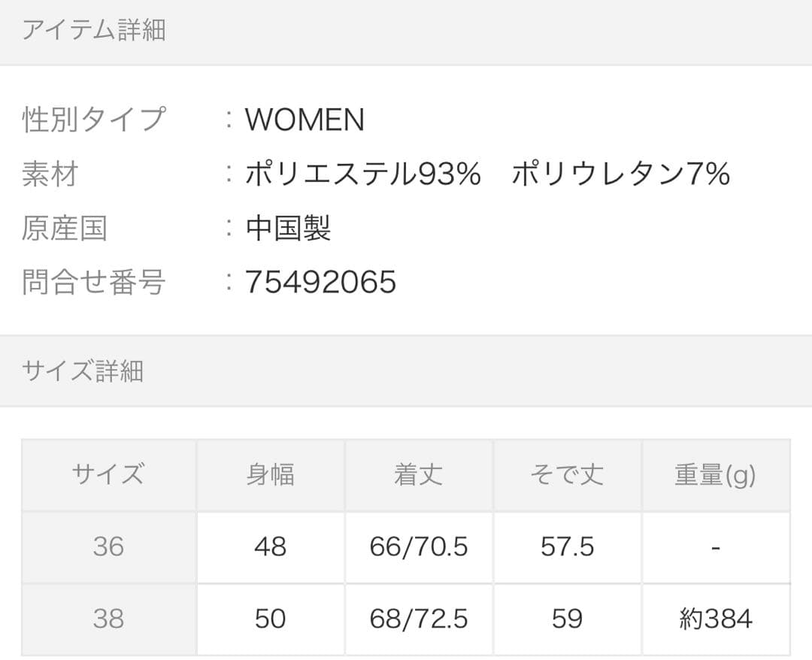
Task: Click the アイテム詳細 section header
Action: 93,31
